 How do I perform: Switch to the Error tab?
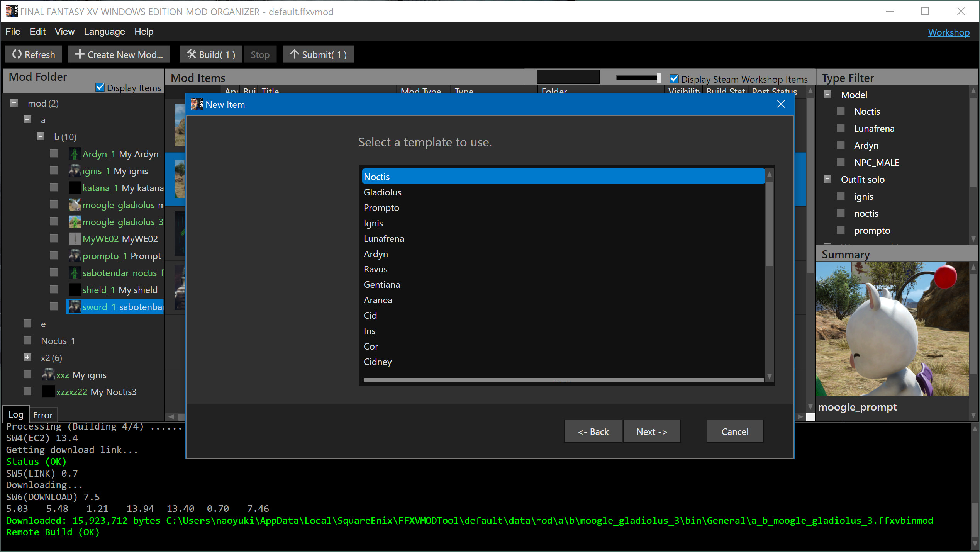[42, 415]
